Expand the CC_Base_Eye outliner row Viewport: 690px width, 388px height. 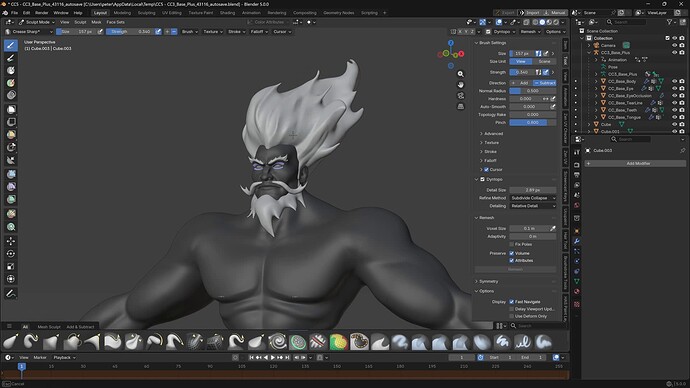pos(596,88)
